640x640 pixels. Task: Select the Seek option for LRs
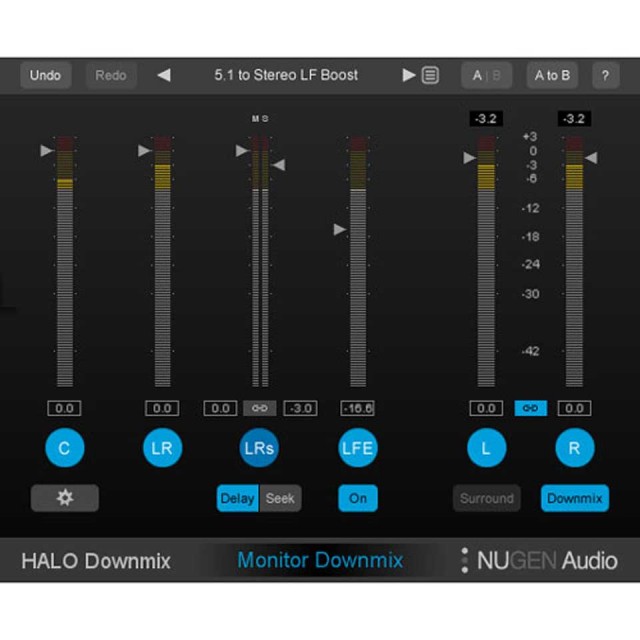coord(280,498)
